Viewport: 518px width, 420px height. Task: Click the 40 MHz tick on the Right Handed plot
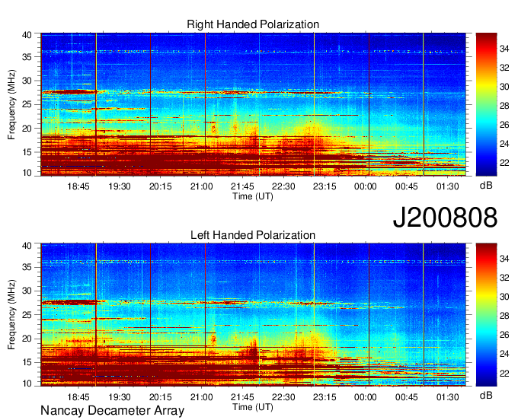pyautogui.click(x=27, y=35)
